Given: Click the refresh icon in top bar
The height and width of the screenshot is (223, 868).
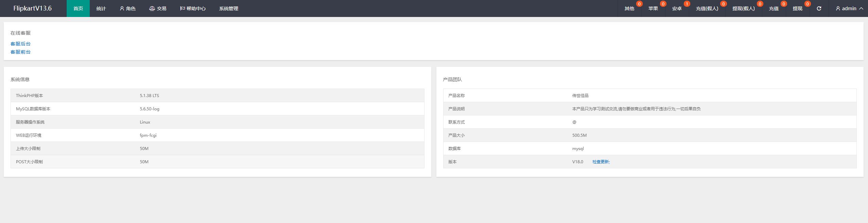Looking at the screenshot, I should (x=819, y=8).
